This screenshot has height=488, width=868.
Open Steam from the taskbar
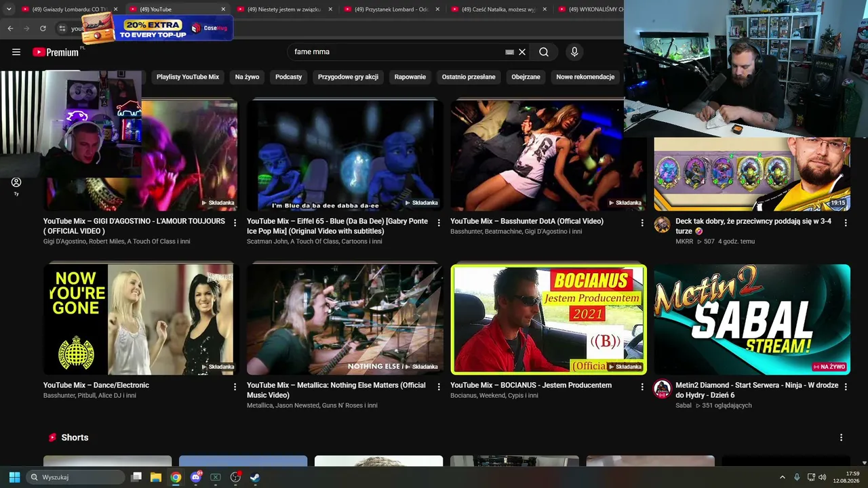pyautogui.click(x=255, y=477)
